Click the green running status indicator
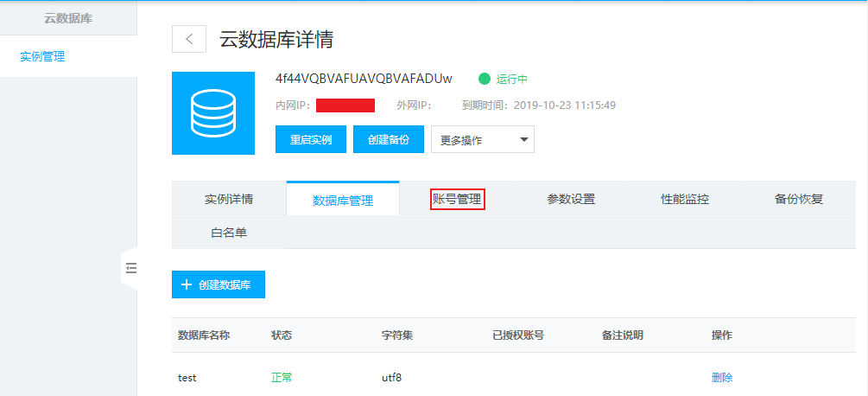Viewport: 868px width, 396px height. click(x=485, y=79)
